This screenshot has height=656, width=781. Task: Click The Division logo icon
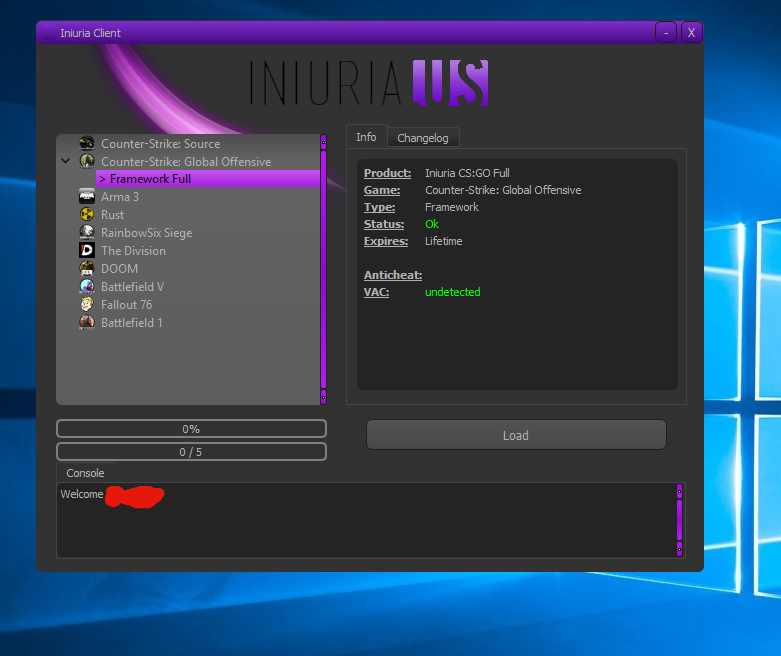pyautogui.click(x=87, y=251)
